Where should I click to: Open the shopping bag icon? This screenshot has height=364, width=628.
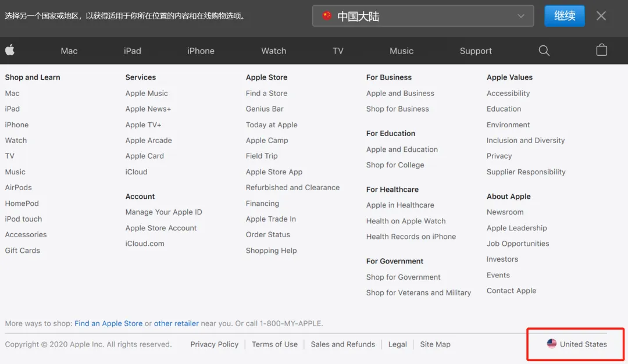602,50
